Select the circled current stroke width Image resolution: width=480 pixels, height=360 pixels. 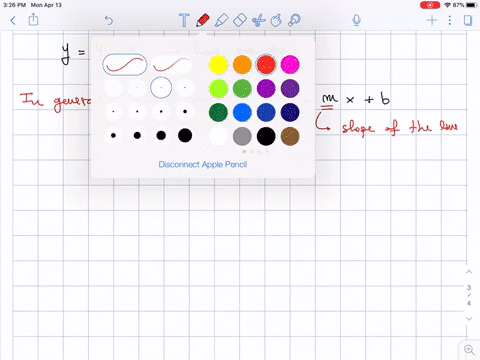point(161,88)
